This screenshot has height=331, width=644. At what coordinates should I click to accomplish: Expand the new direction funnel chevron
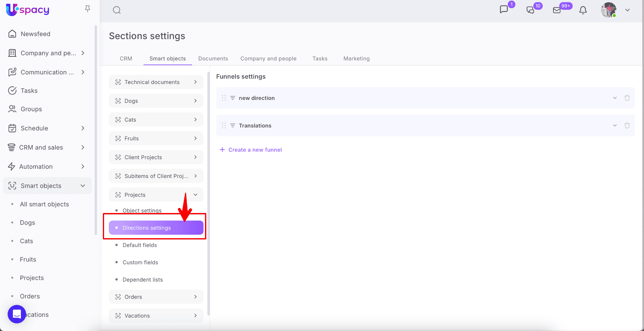614,98
